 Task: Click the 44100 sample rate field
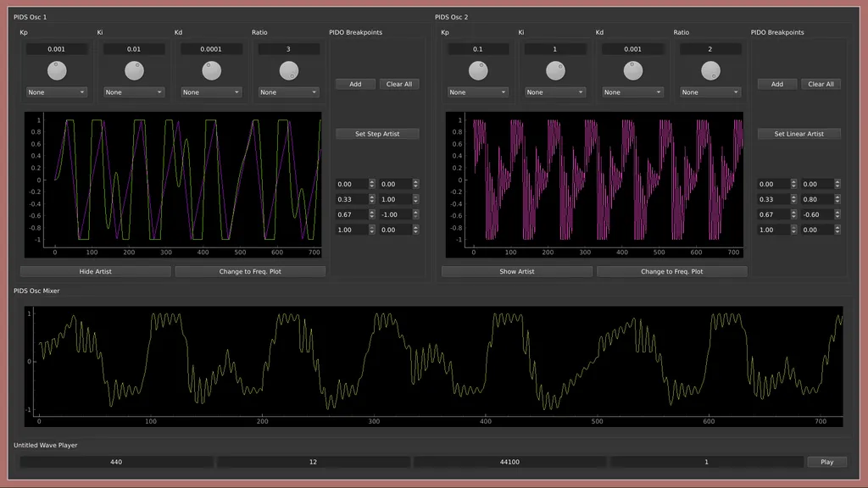[509, 463]
